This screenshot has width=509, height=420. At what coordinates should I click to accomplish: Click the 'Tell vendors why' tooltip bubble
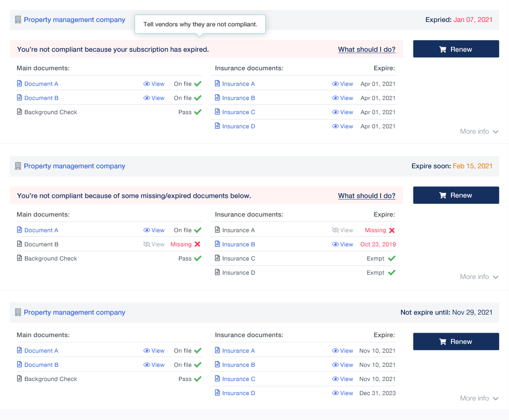click(x=200, y=24)
